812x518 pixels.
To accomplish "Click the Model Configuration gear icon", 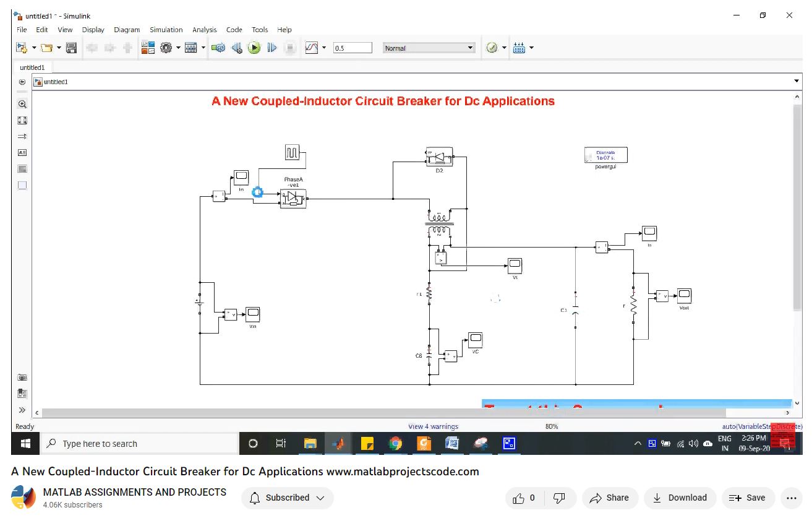I will pos(166,48).
